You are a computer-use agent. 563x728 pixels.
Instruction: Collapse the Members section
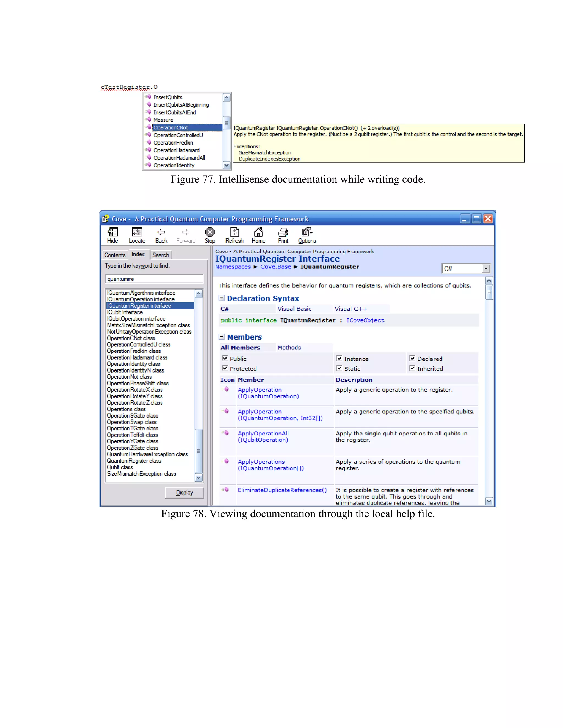point(222,337)
